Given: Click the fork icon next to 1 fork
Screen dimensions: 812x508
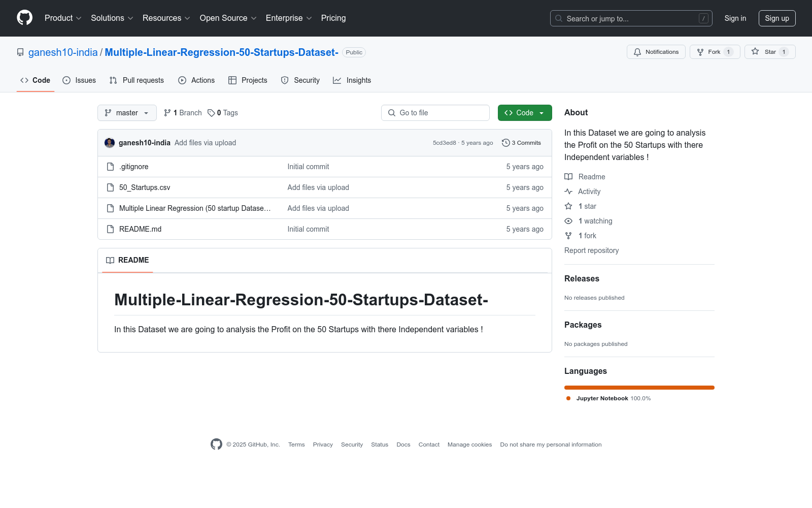Looking at the screenshot, I should (x=568, y=236).
